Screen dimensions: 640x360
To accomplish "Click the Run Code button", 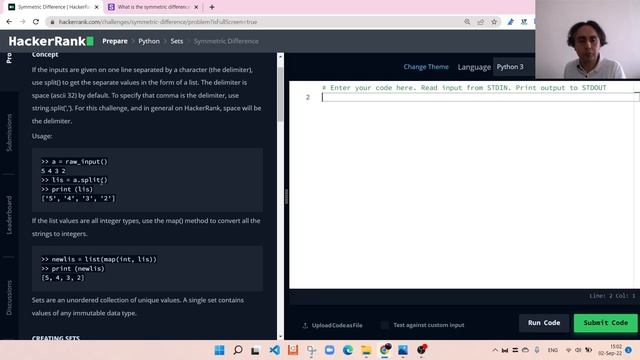I will [544, 323].
